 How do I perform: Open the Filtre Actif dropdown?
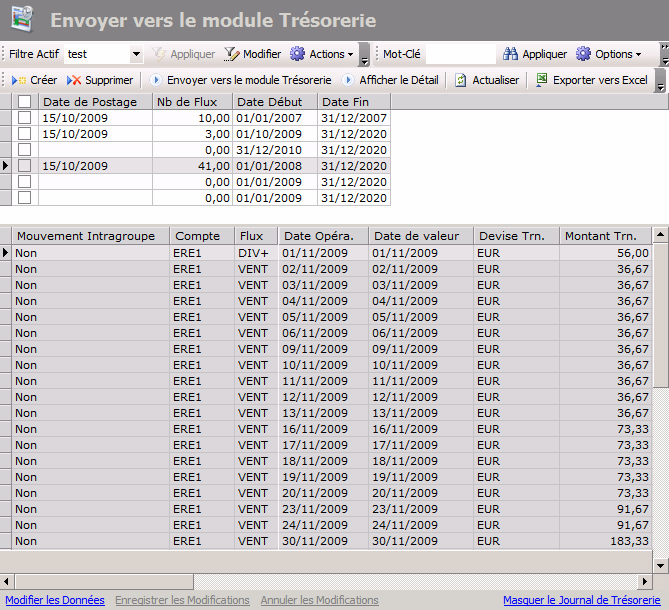[136, 54]
